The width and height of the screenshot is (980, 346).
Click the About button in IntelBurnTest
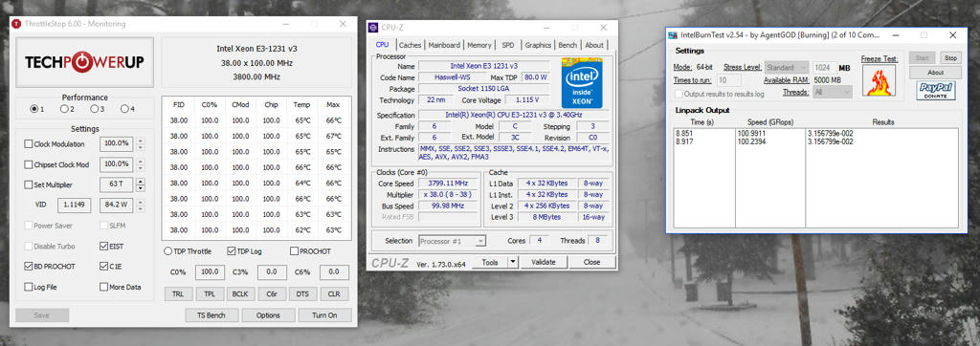point(935,73)
